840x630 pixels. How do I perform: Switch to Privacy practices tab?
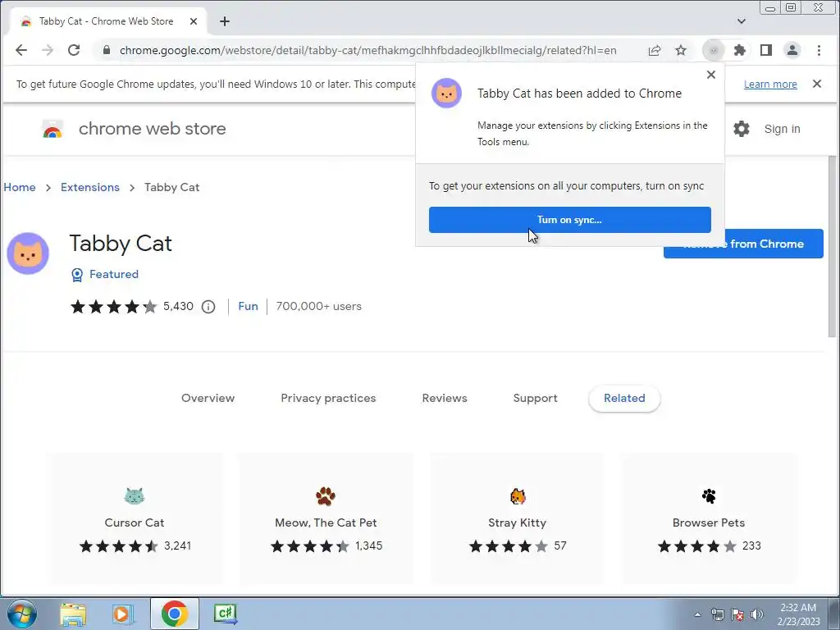tap(328, 398)
